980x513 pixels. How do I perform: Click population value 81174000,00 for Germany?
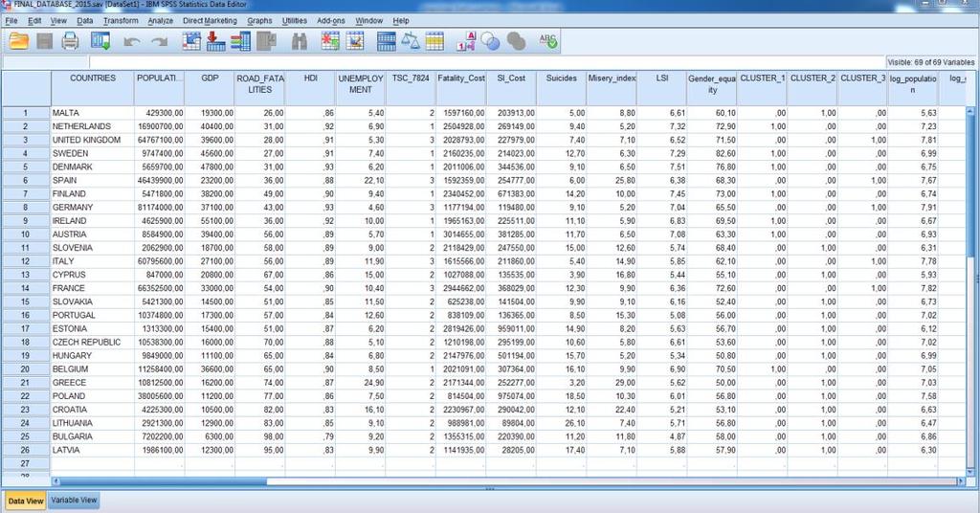[160, 208]
